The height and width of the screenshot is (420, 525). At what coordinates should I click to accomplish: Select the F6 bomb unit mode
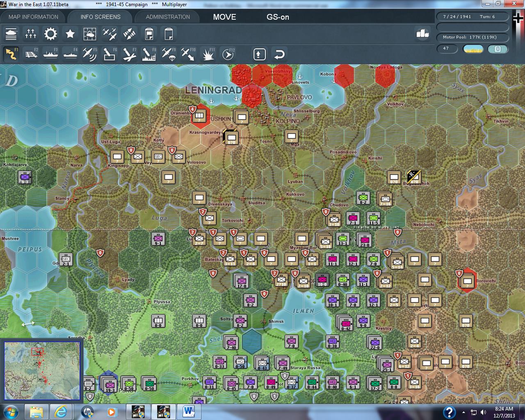tap(110, 54)
